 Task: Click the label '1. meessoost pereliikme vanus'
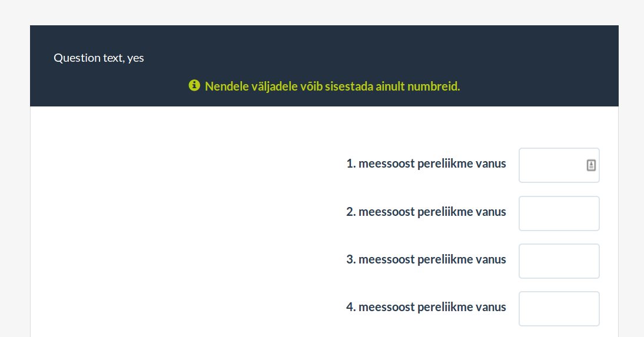(x=426, y=164)
